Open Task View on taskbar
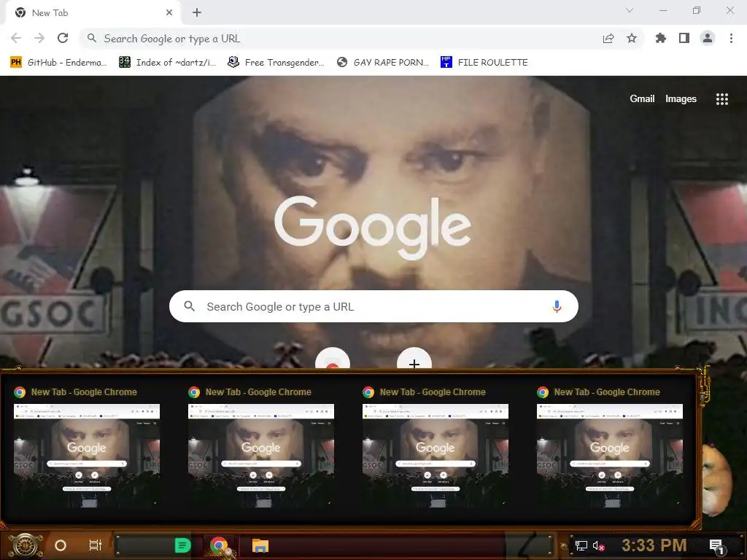Image resolution: width=747 pixels, height=560 pixels. pos(96,545)
